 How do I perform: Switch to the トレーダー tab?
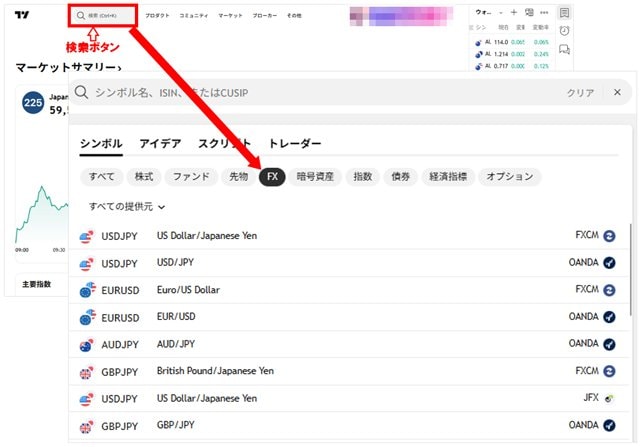pos(295,144)
